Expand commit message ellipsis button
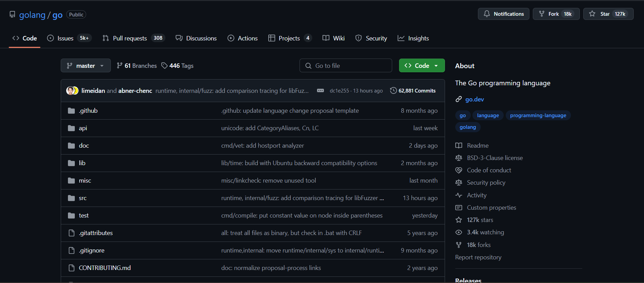Viewport: 644px width, 283px height. 320,90
